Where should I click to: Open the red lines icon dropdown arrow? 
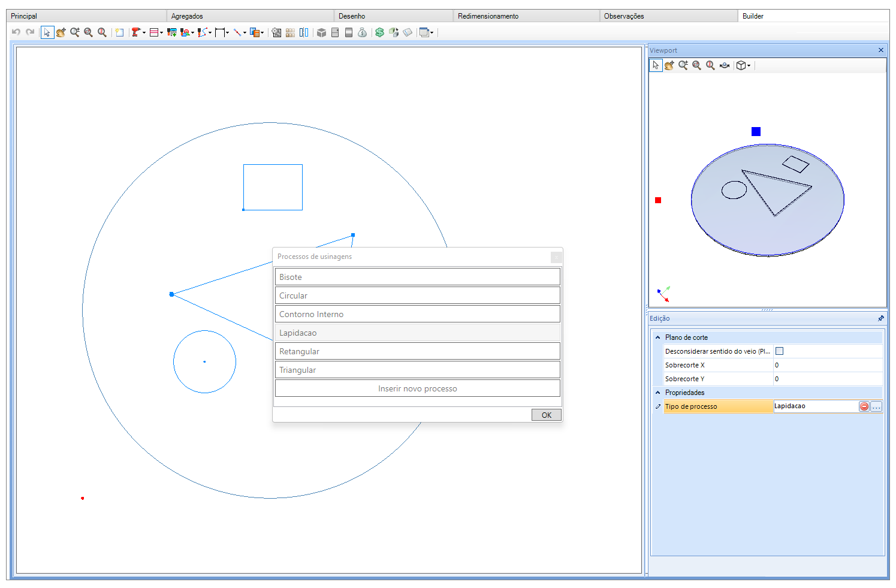click(x=162, y=33)
